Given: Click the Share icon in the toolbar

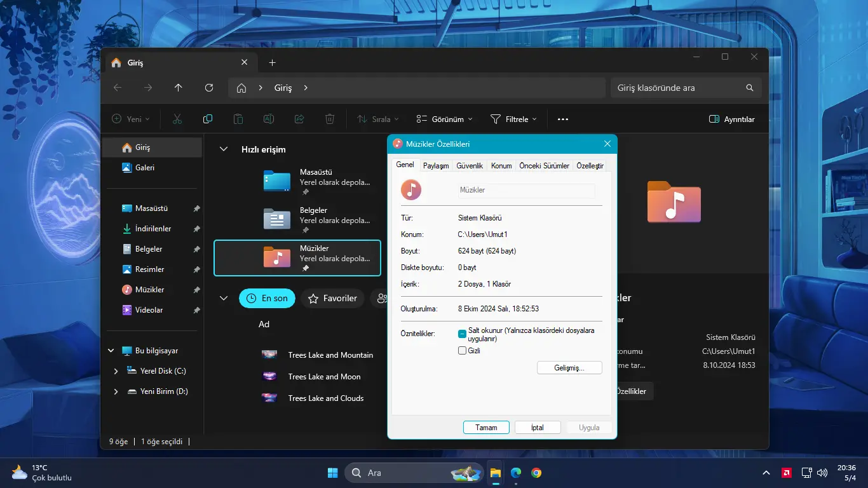Looking at the screenshot, I should pyautogui.click(x=299, y=119).
